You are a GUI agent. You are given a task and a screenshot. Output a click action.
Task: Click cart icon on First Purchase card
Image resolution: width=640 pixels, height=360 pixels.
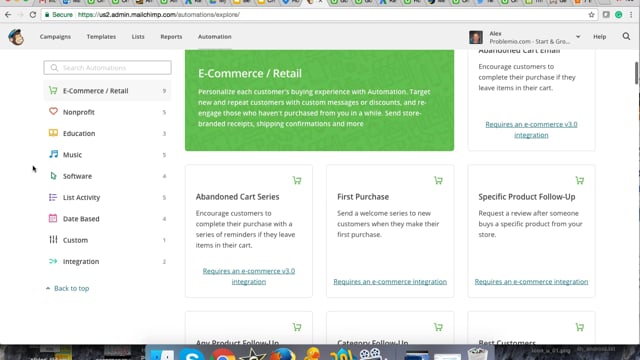coord(438,180)
